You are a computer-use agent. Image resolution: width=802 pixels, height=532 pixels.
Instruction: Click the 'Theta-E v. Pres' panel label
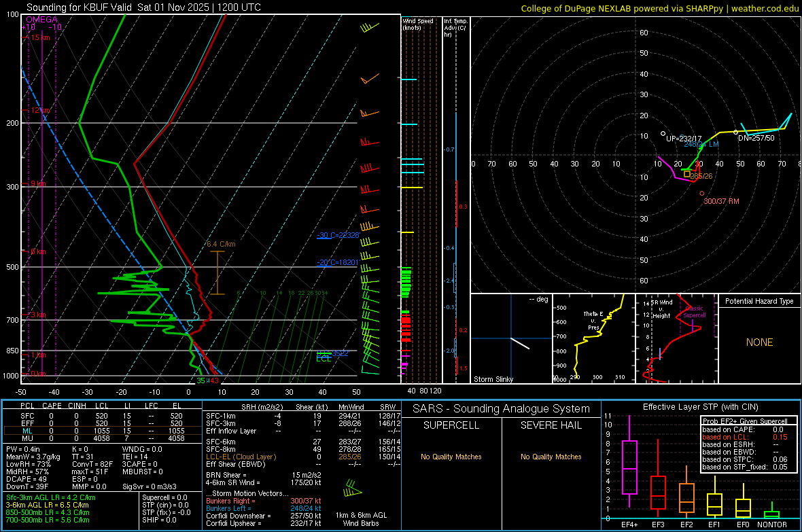coord(593,320)
